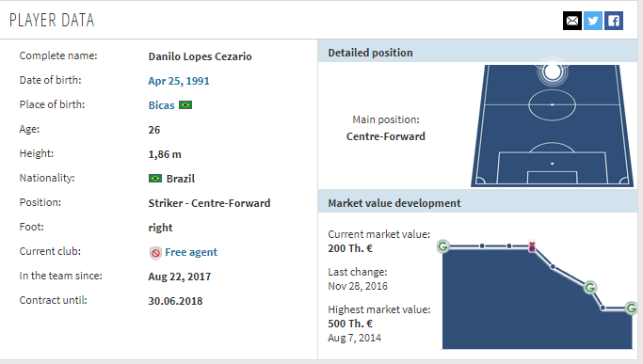Click the PLAYER DATA heading

(x=52, y=20)
